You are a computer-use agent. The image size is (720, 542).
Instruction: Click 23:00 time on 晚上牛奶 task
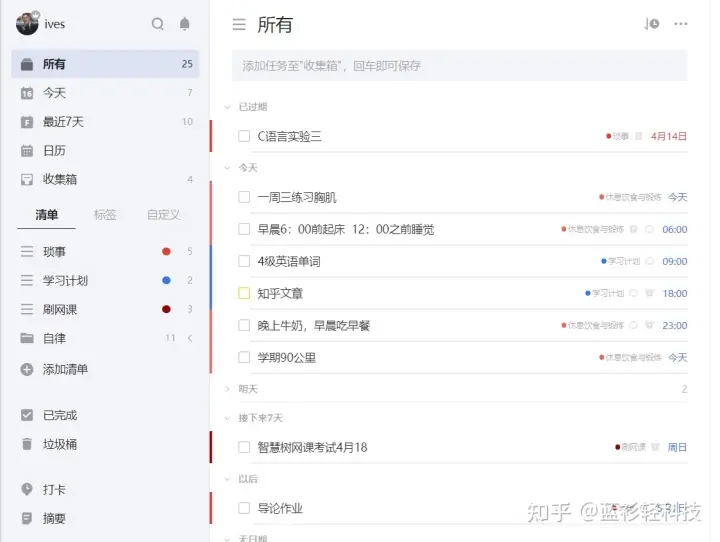tap(675, 325)
